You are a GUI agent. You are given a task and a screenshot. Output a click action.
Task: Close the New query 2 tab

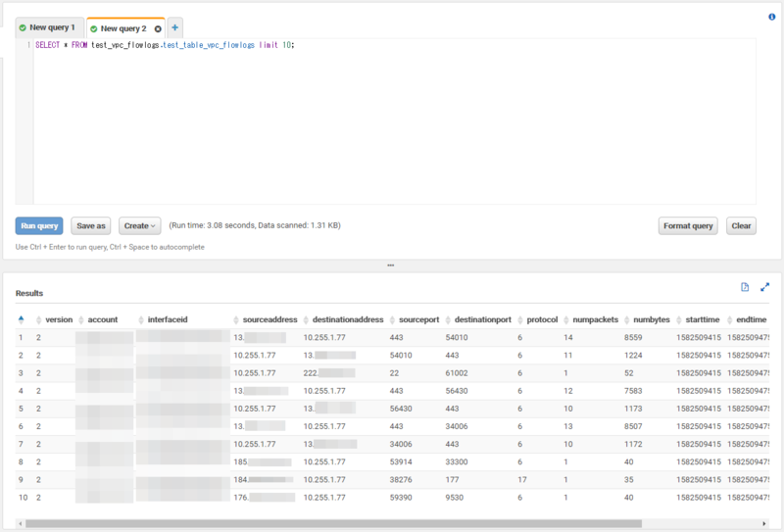(x=158, y=29)
